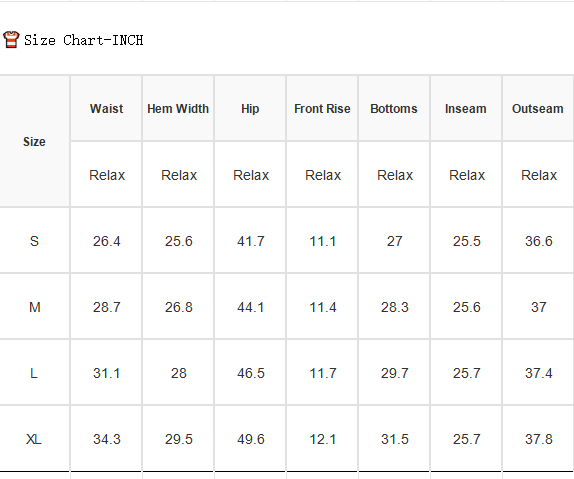Click the 29.7 bottoms value for L
Image resolution: width=574 pixels, height=479 pixels.
click(395, 373)
